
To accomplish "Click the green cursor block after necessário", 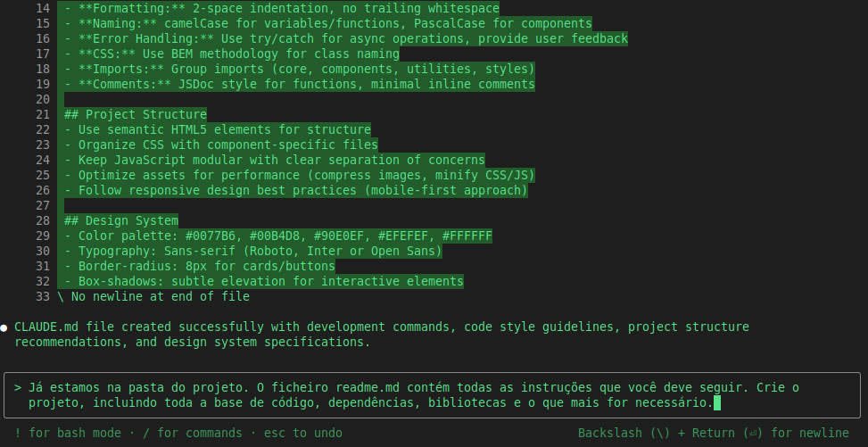I will coord(717,402).
